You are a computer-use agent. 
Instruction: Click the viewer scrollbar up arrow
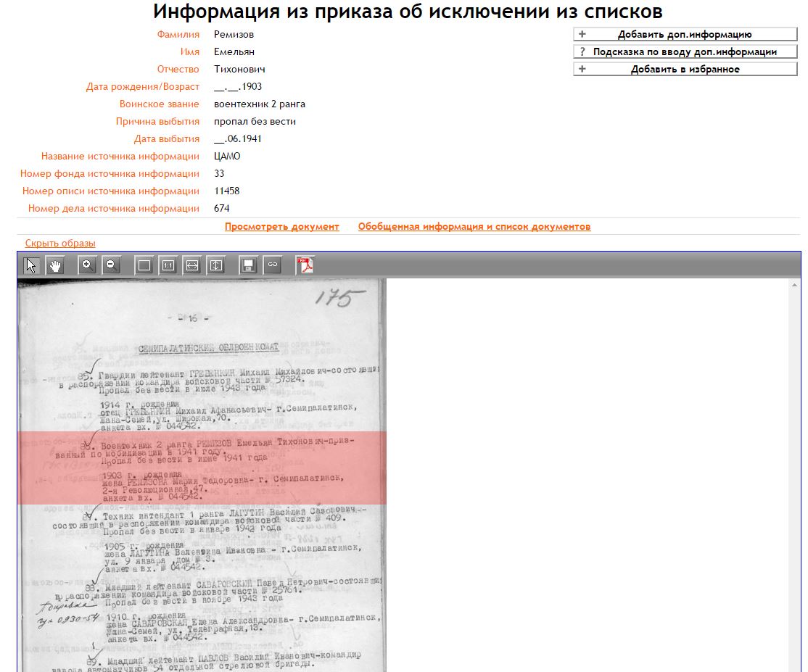pyautogui.click(x=794, y=285)
